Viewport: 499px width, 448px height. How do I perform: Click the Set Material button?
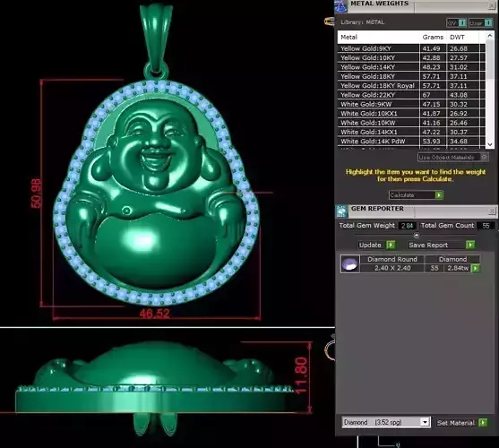tap(462, 423)
